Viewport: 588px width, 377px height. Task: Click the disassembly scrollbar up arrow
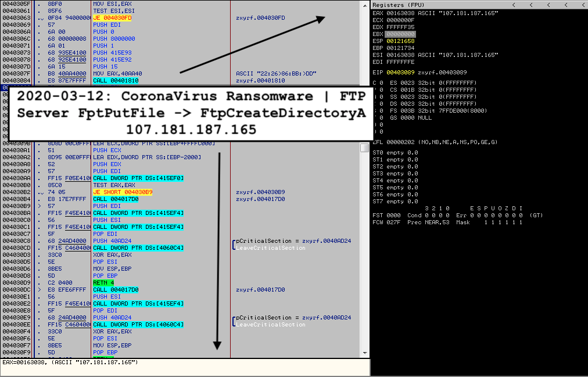[x=365, y=5]
